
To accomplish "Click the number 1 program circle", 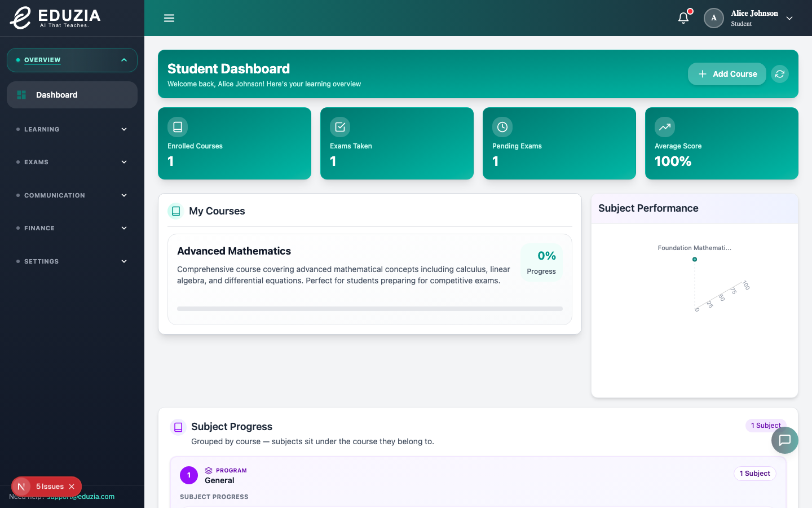I will tap(189, 475).
